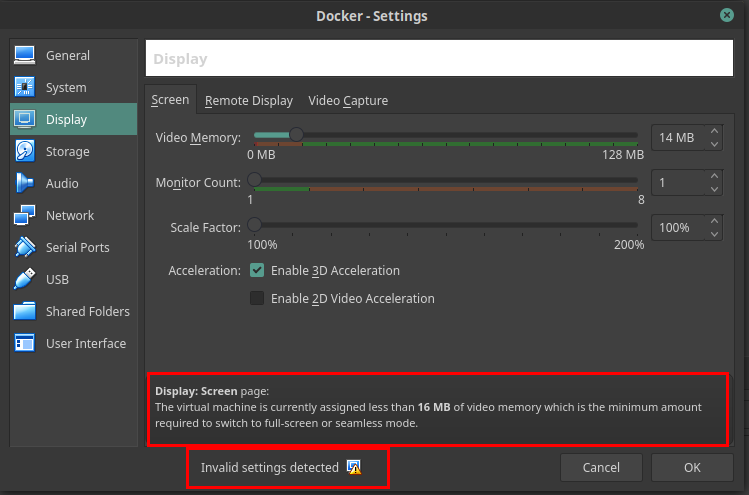Click the Serial Ports category label
The image size is (749, 495).
pos(77,248)
